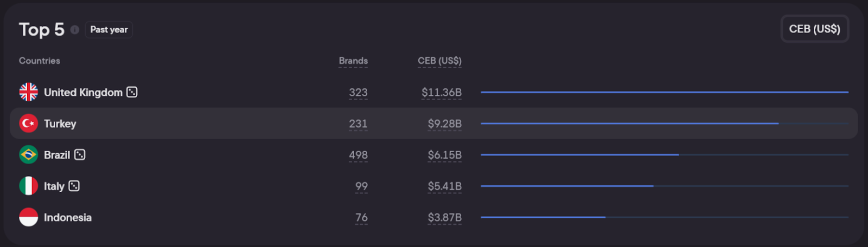Click the Turkey flag icon

[x=29, y=123]
